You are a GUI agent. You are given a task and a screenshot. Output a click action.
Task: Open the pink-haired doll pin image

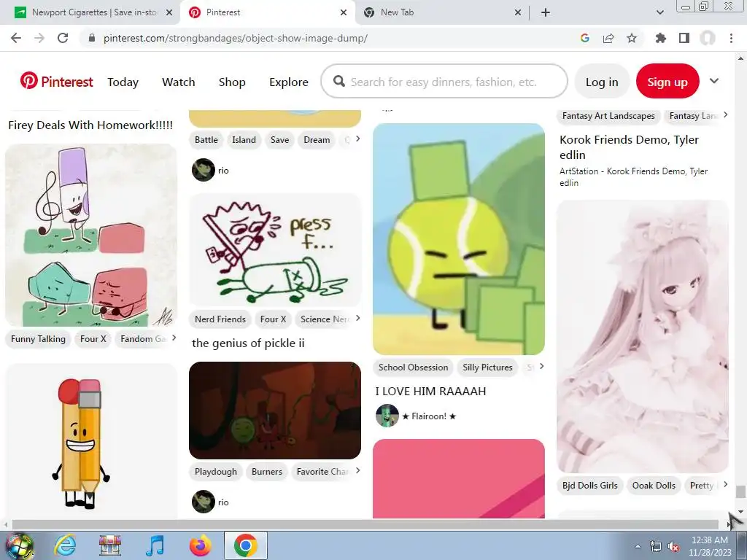point(643,336)
